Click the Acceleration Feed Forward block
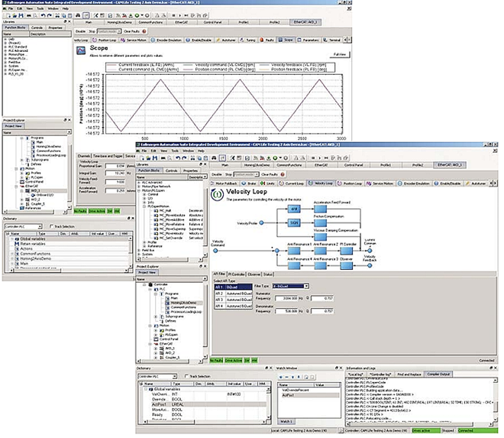504x438 pixels. click(x=320, y=209)
